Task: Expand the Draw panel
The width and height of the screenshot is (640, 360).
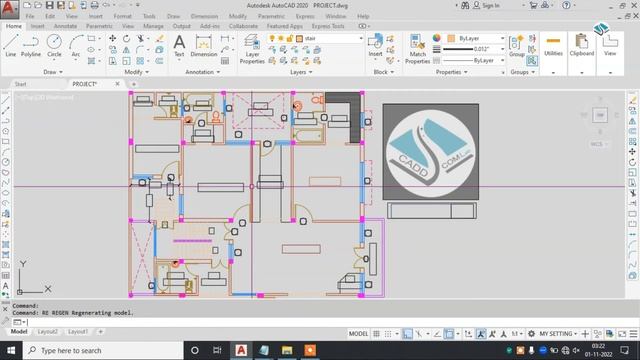Action: (53, 72)
